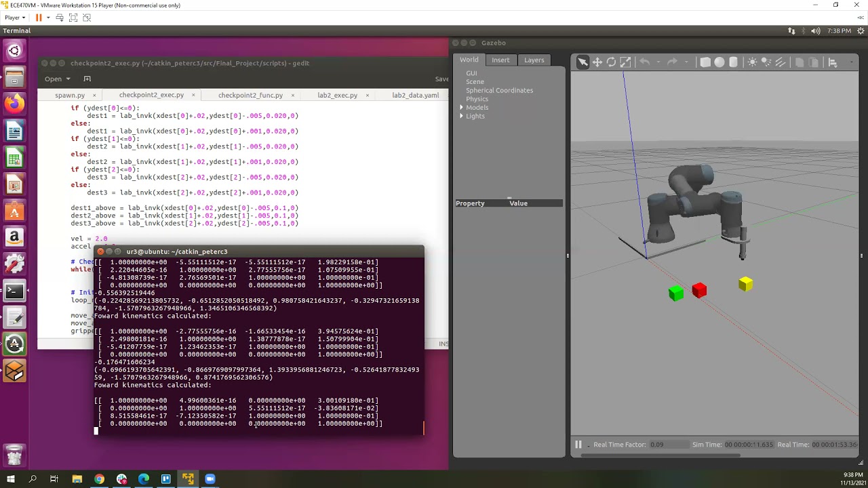Open the VM power options dropdown arrow
Viewport: 868px width, 488px height.
pyautogui.click(x=47, y=17)
